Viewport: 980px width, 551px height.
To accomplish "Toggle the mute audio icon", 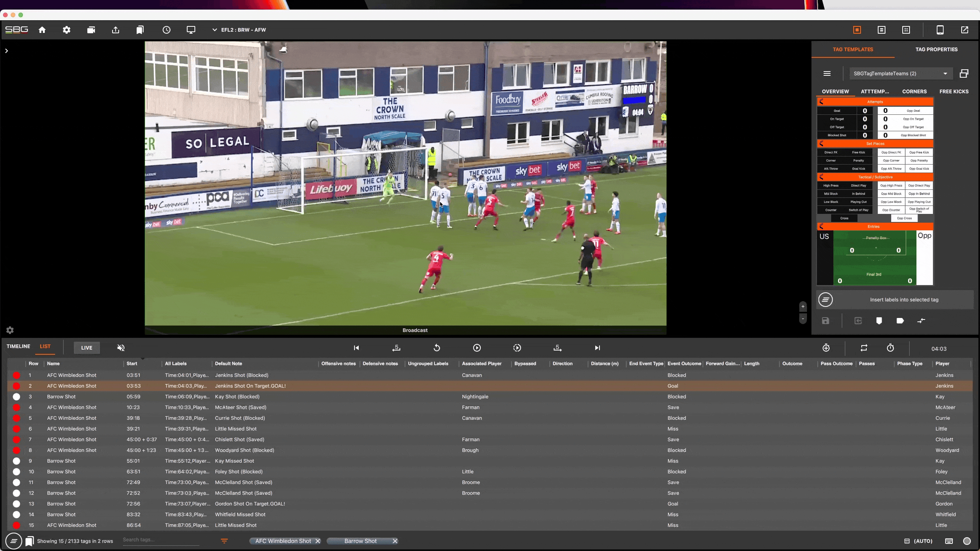I will pos(121,348).
